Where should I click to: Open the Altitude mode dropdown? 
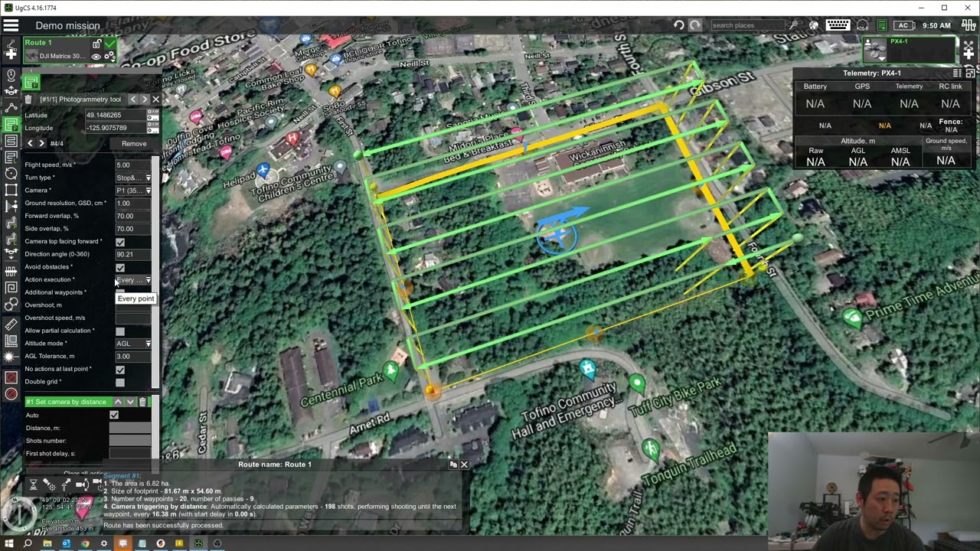coord(133,344)
